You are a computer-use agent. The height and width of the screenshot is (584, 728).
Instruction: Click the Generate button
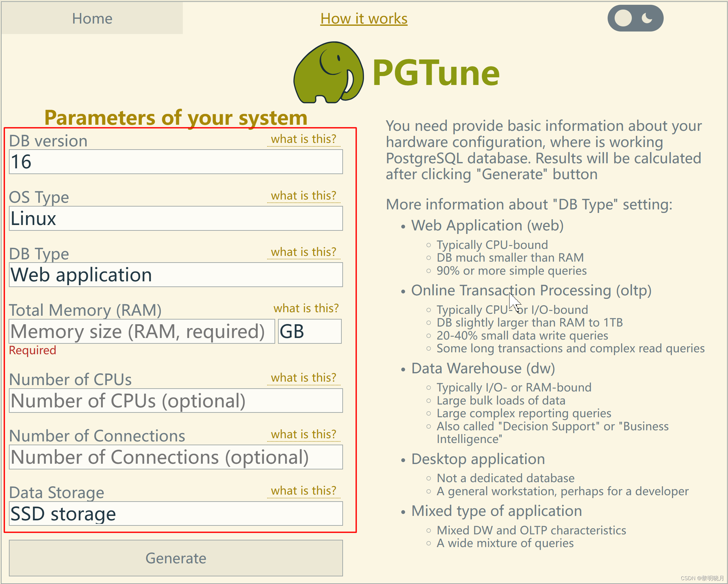pyautogui.click(x=175, y=558)
